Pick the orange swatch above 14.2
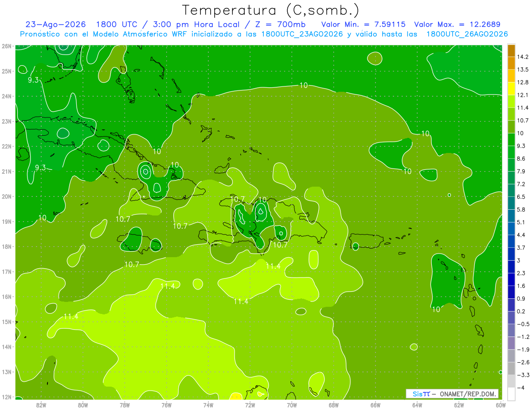Screen dimensions: 532x411 [x=511, y=51]
